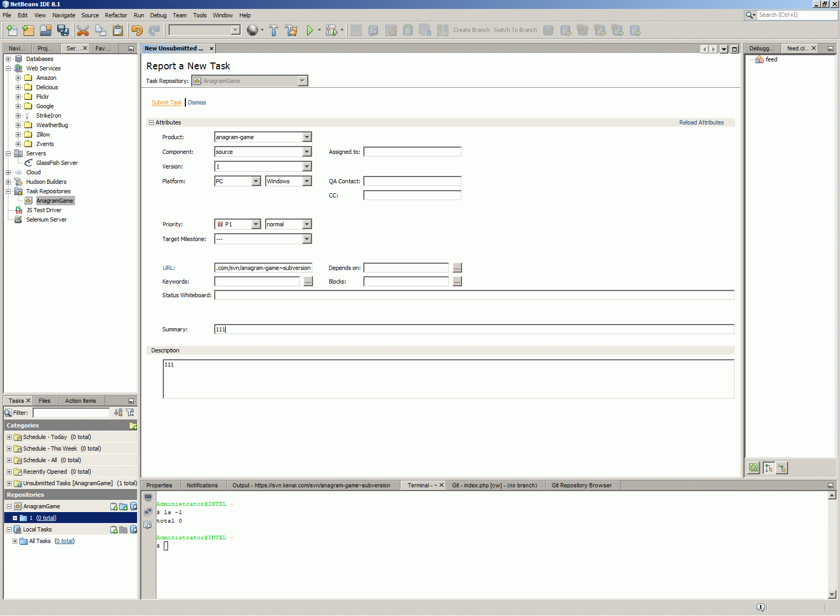Expand Schedule - Today category
Viewport: 840px width, 616px height.
point(9,437)
